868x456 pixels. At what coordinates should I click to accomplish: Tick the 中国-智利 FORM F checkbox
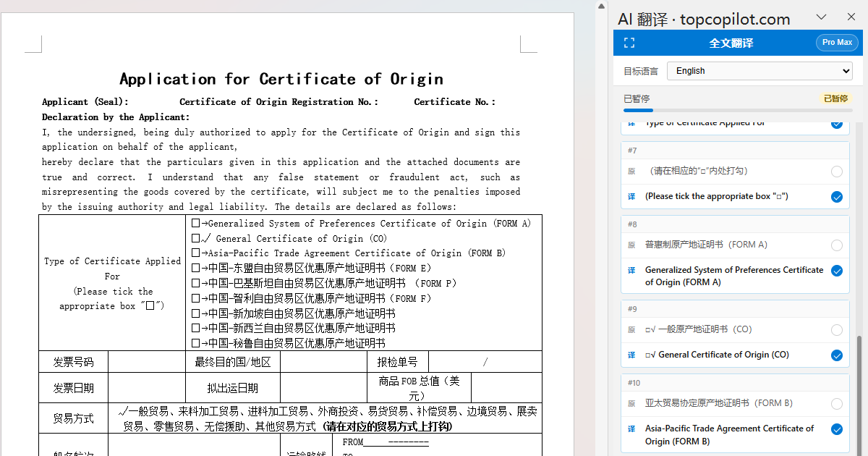[x=195, y=298]
